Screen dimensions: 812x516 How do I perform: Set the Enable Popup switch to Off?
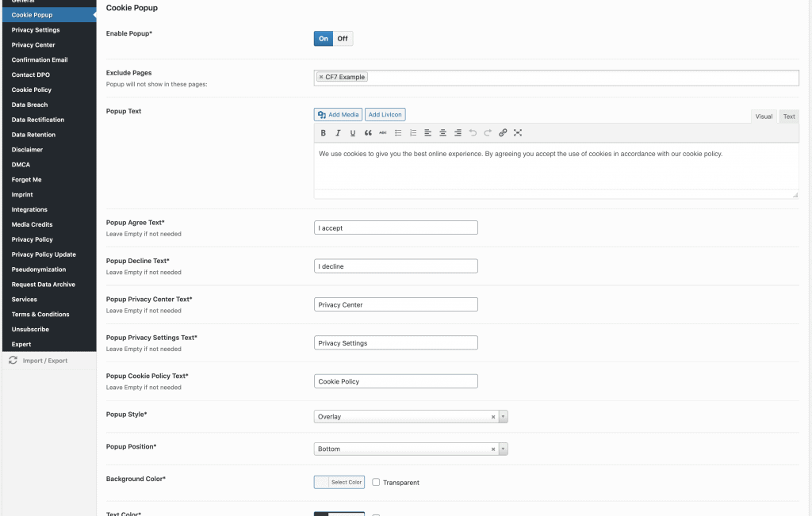click(x=343, y=38)
